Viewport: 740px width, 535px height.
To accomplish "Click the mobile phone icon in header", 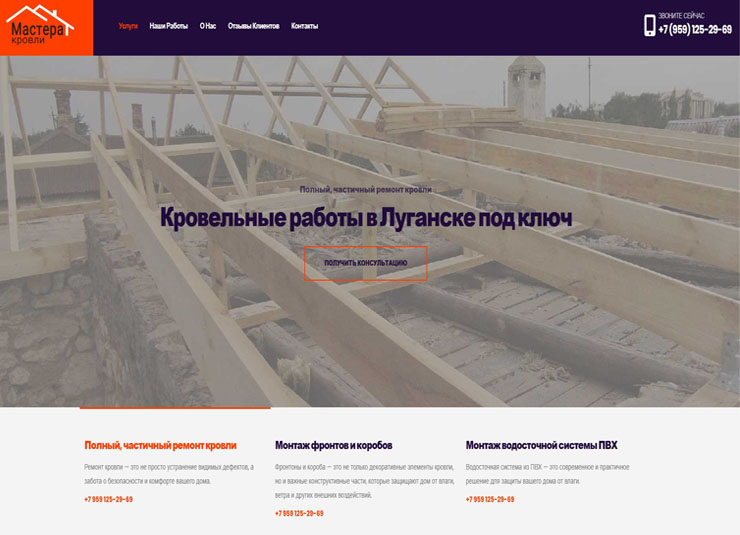I will coord(649,25).
